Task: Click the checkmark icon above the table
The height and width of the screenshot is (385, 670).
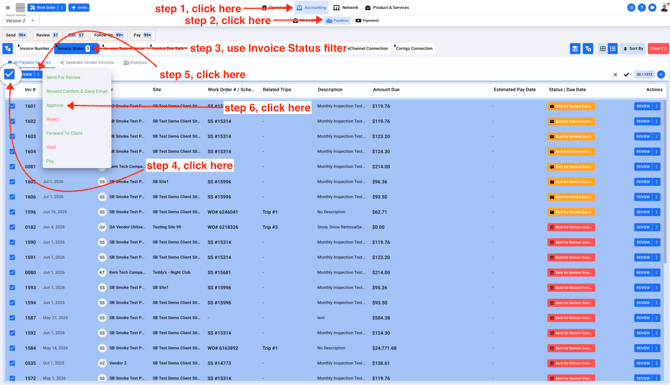Action: (x=626, y=75)
